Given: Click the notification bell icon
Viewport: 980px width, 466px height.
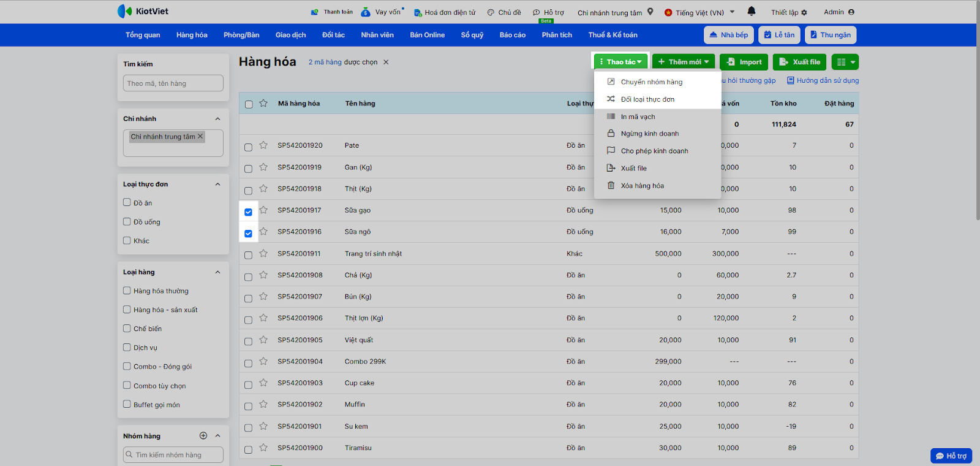Looking at the screenshot, I should (x=752, y=12).
